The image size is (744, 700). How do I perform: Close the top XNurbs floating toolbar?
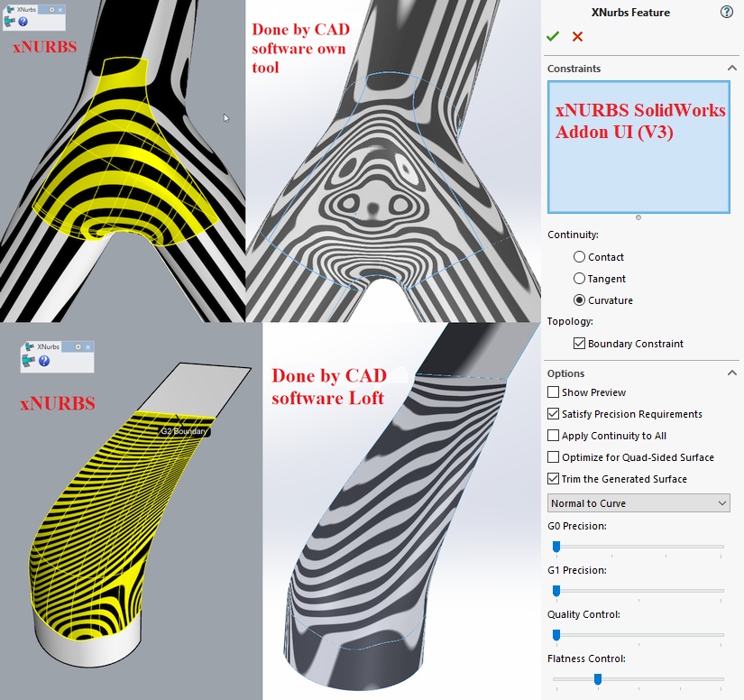click(x=60, y=10)
